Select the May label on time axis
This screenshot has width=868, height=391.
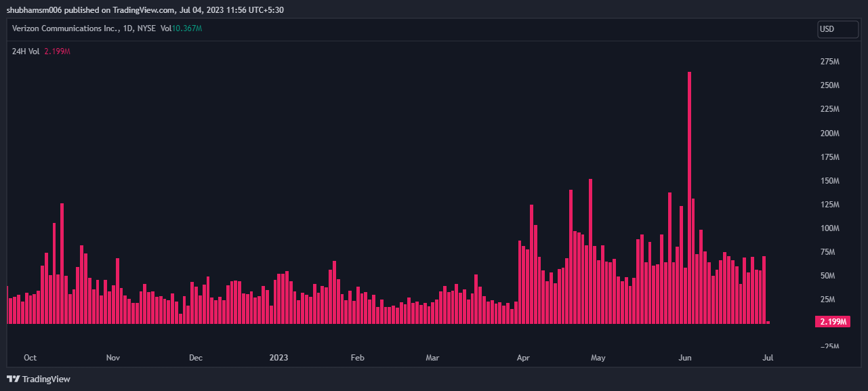tap(598, 357)
